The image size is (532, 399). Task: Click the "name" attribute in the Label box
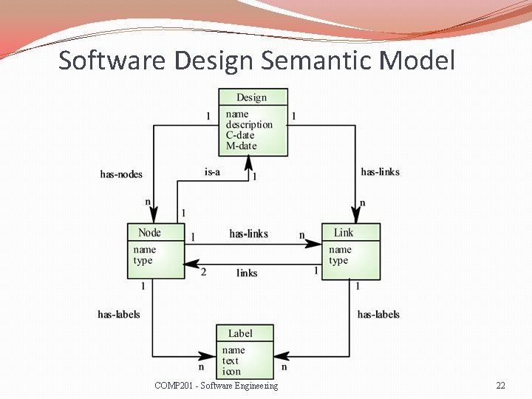233,350
